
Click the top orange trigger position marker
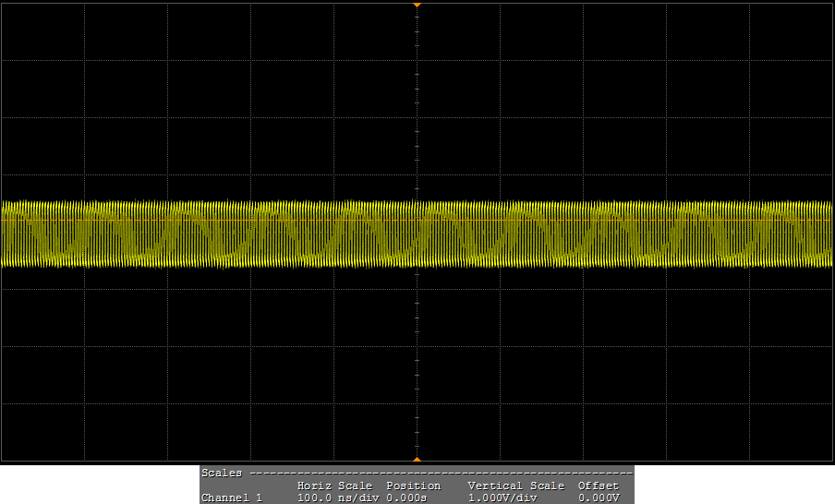(417, 5)
